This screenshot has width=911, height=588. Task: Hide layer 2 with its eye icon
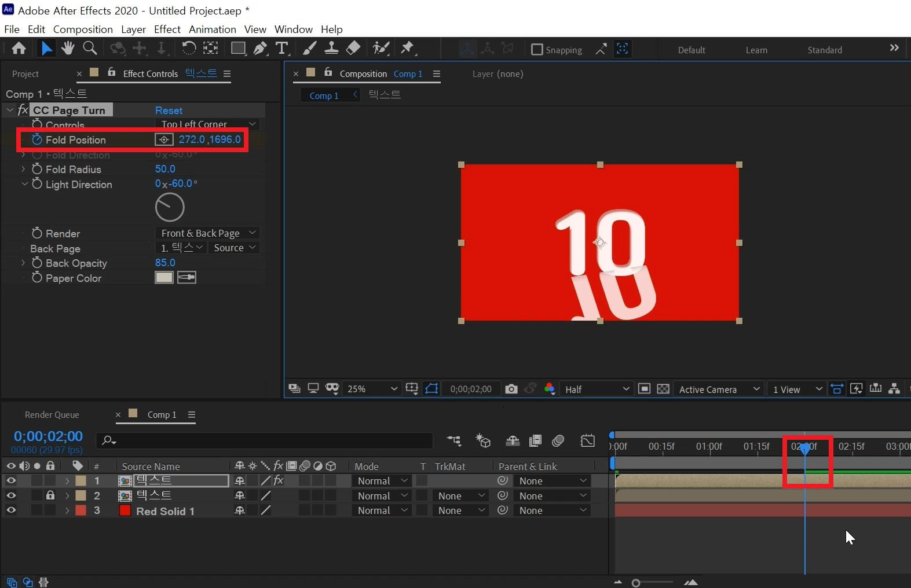coord(11,495)
